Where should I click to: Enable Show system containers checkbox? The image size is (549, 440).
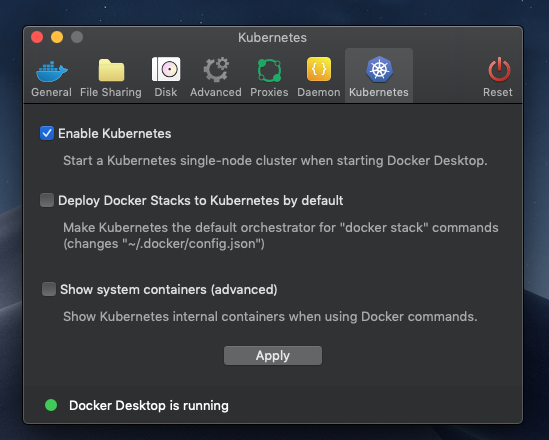(49, 289)
